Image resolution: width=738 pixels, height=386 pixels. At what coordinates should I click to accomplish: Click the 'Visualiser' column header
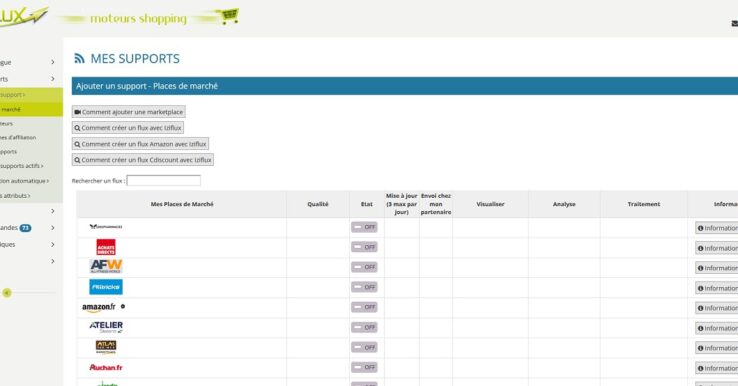pos(490,204)
